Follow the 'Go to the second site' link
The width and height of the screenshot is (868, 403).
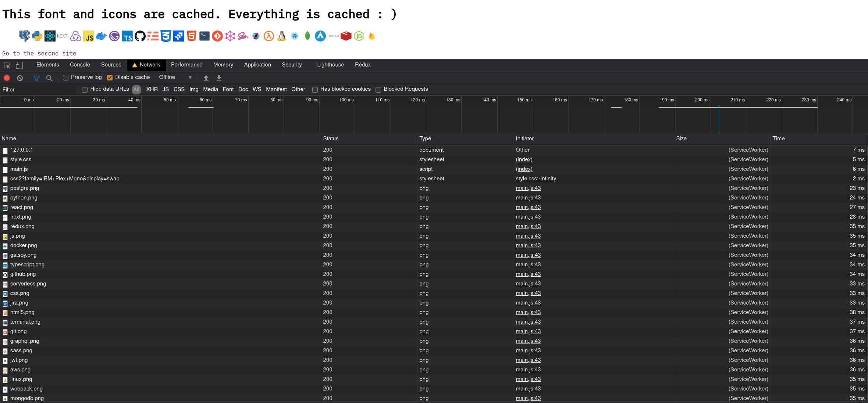coord(39,53)
